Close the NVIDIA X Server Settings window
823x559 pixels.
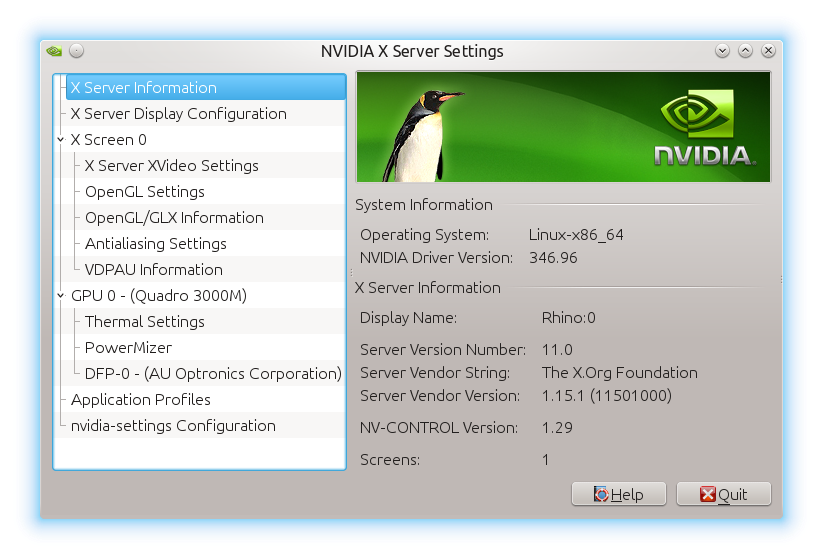pos(768,51)
